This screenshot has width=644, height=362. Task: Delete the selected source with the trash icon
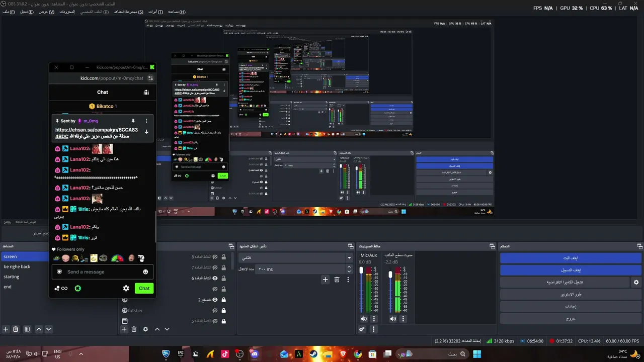(x=134, y=329)
